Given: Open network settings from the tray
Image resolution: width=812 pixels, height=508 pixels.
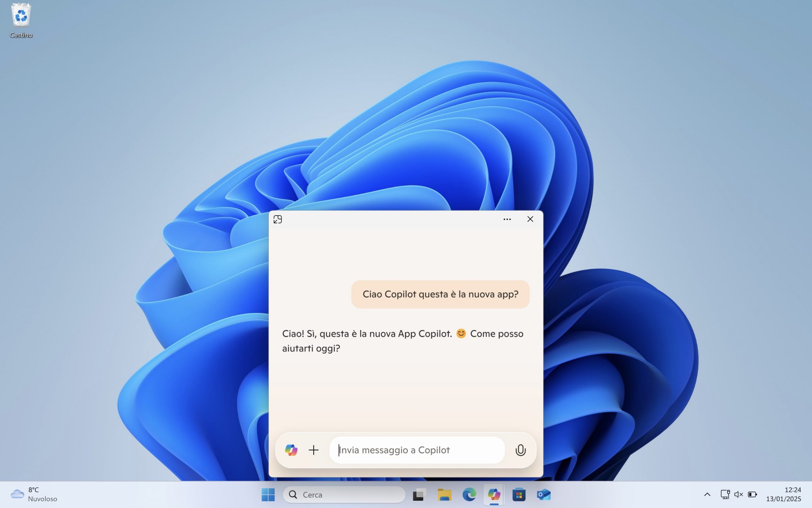Looking at the screenshot, I should click(726, 495).
